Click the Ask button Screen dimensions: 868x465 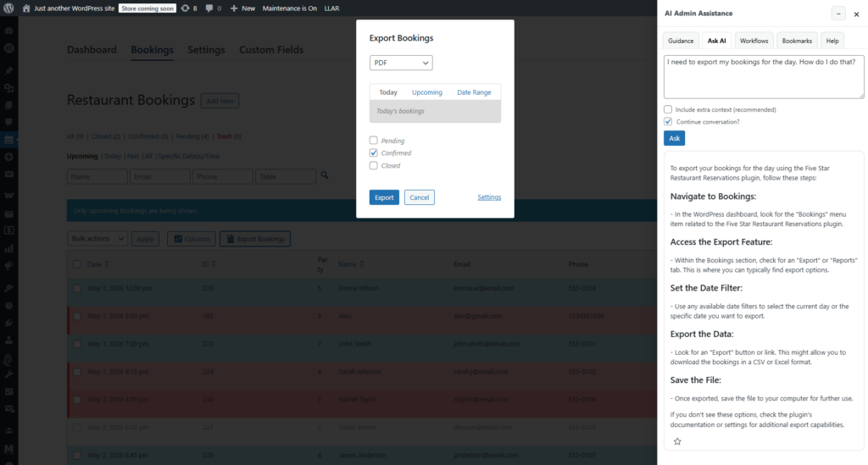(674, 138)
